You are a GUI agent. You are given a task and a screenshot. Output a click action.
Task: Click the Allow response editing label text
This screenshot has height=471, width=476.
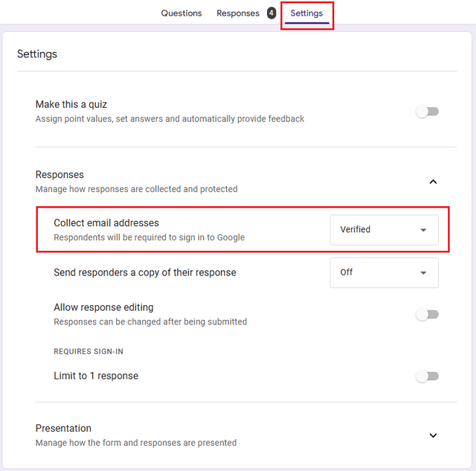click(103, 307)
